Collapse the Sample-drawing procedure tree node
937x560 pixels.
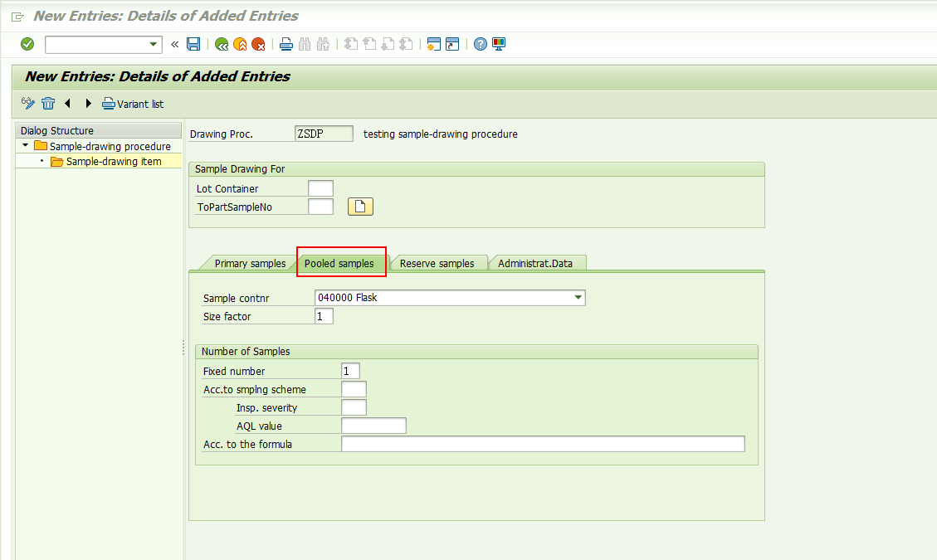point(25,145)
